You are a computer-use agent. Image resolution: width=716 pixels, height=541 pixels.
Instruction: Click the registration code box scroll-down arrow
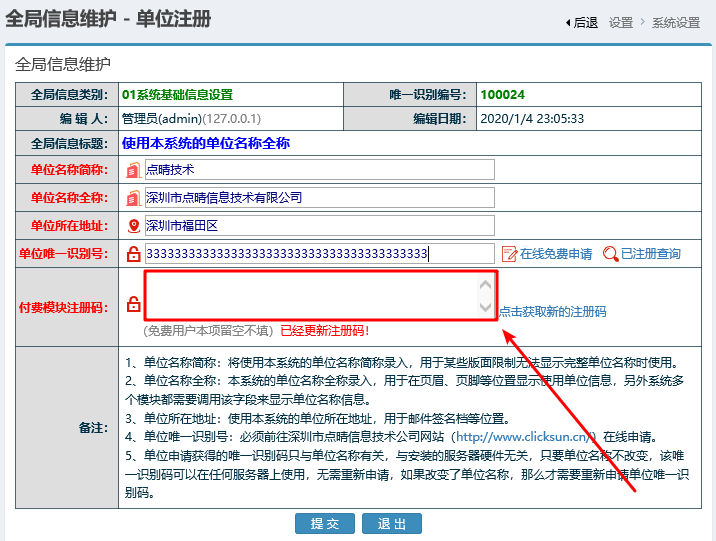click(x=486, y=307)
